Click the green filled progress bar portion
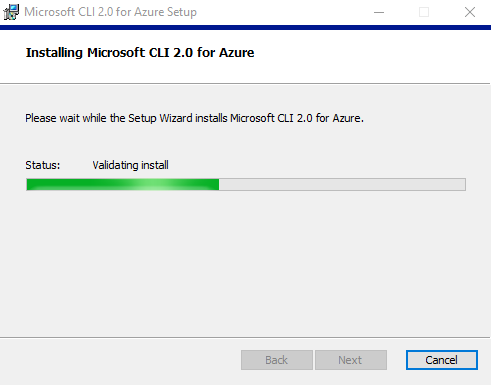This screenshot has width=491, height=385. tap(123, 184)
